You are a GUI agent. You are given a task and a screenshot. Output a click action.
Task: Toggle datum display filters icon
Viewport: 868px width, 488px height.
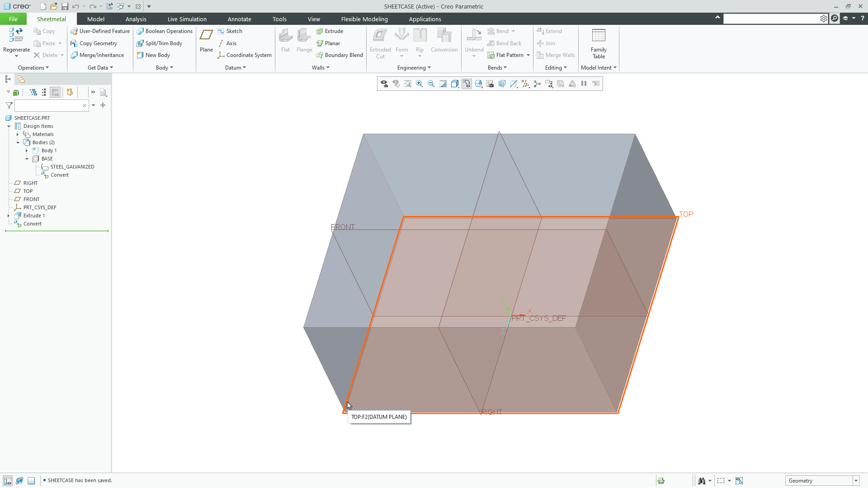[525, 84]
